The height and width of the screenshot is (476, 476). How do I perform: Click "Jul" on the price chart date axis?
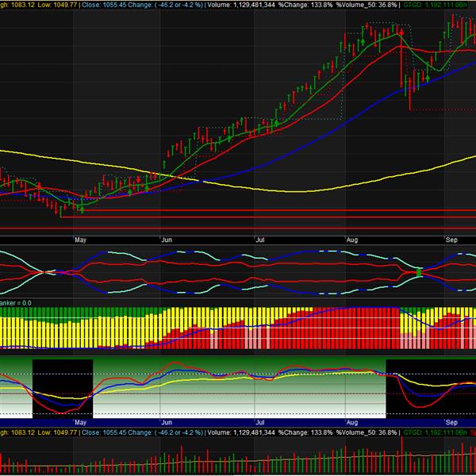tap(260, 240)
